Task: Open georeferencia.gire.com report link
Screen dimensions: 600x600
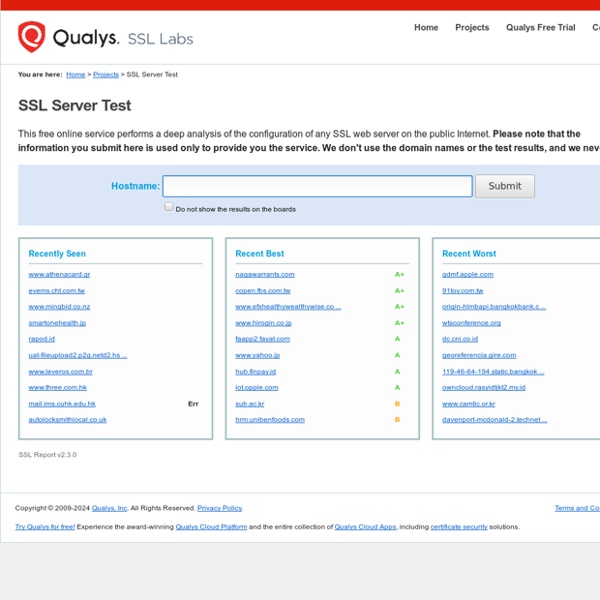Action: point(479,355)
